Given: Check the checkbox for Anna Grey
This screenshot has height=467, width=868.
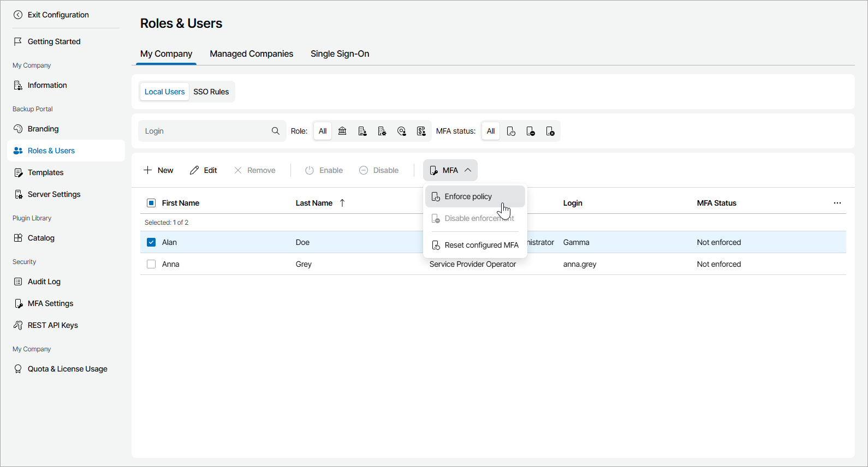Looking at the screenshot, I should point(151,264).
